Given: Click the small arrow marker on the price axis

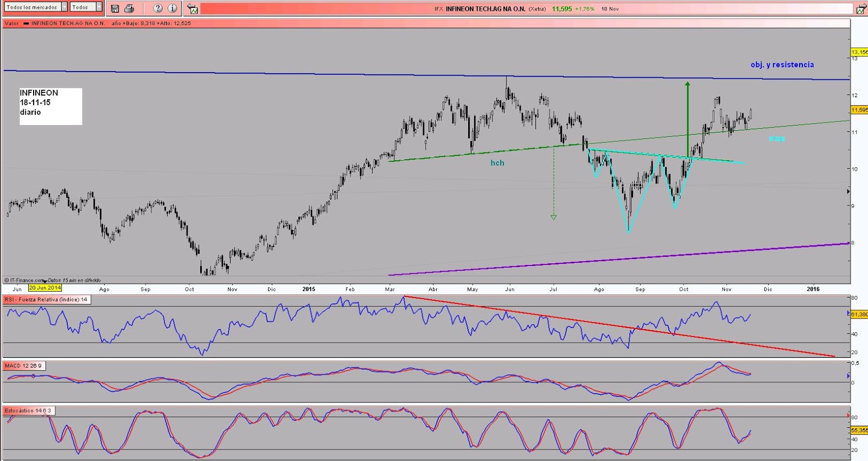Looking at the screenshot, I should [x=848, y=192].
